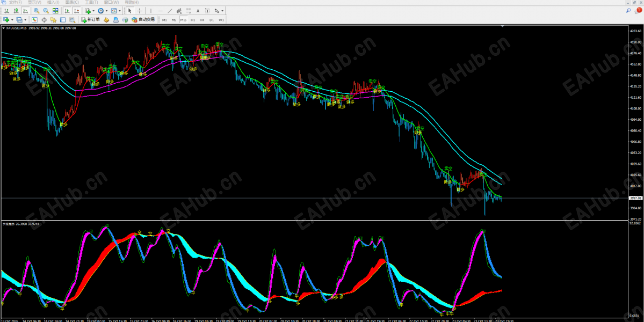Click the 新订单 new order button
The height and width of the screenshot is (322, 644).
point(90,20)
